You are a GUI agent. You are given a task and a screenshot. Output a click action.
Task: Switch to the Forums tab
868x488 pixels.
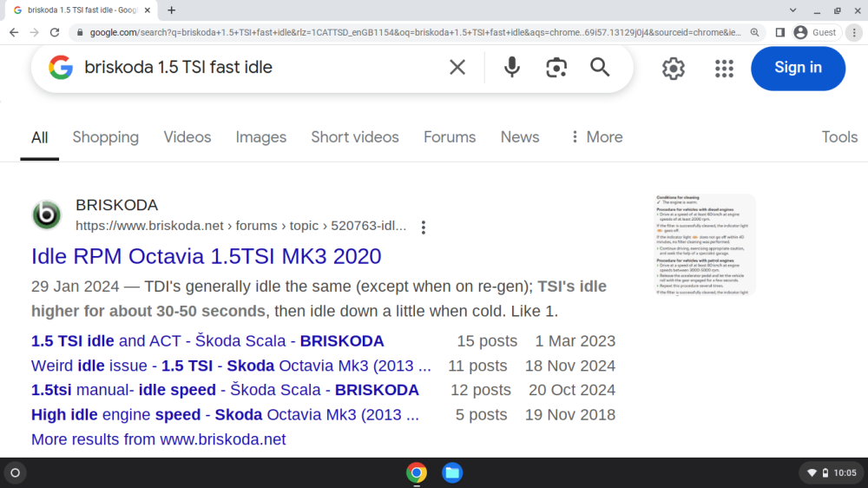[450, 137]
